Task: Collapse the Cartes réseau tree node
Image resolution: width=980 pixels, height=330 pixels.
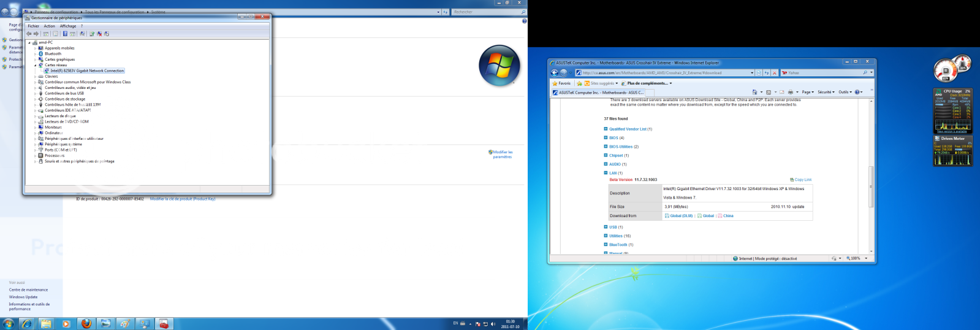Action: point(36,65)
